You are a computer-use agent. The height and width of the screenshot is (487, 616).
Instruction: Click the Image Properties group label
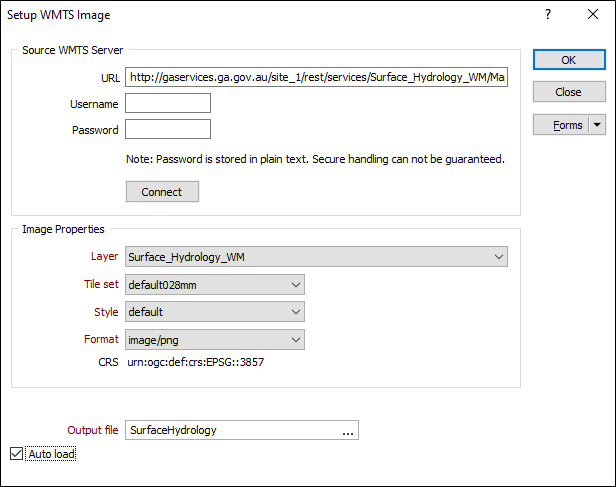tap(63, 229)
